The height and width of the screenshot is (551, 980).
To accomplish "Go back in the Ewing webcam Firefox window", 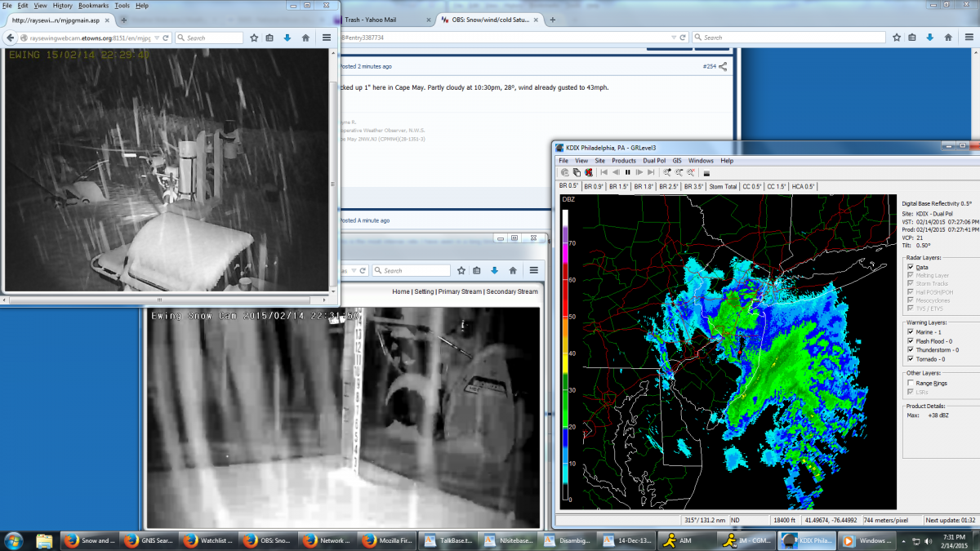I will click(11, 38).
